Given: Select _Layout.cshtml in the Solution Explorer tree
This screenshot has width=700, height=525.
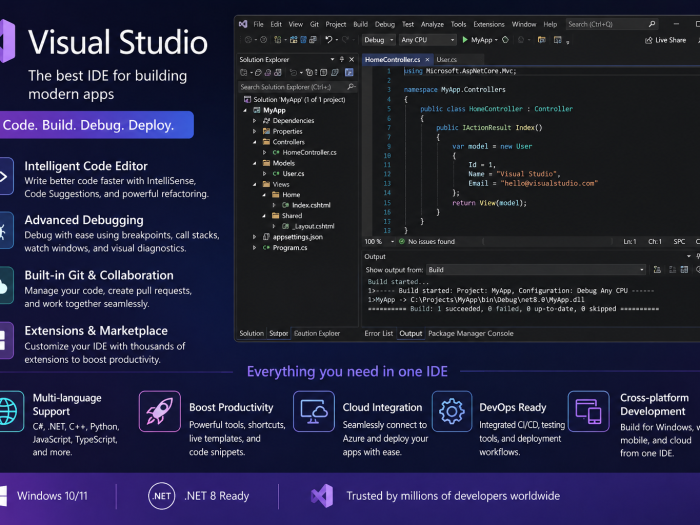Looking at the screenshot, I should point(312,226).
